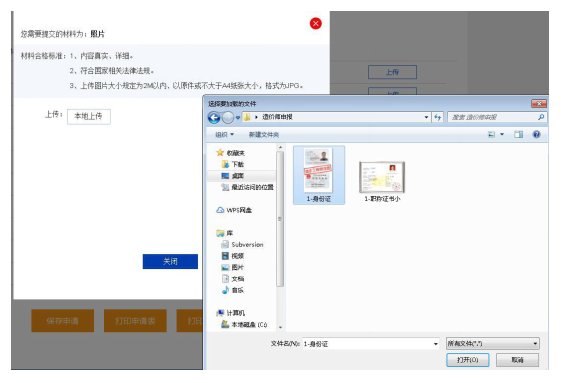Go back using the blue back arrow
This screenshot has width=564, height=383.
coord(214,117)
